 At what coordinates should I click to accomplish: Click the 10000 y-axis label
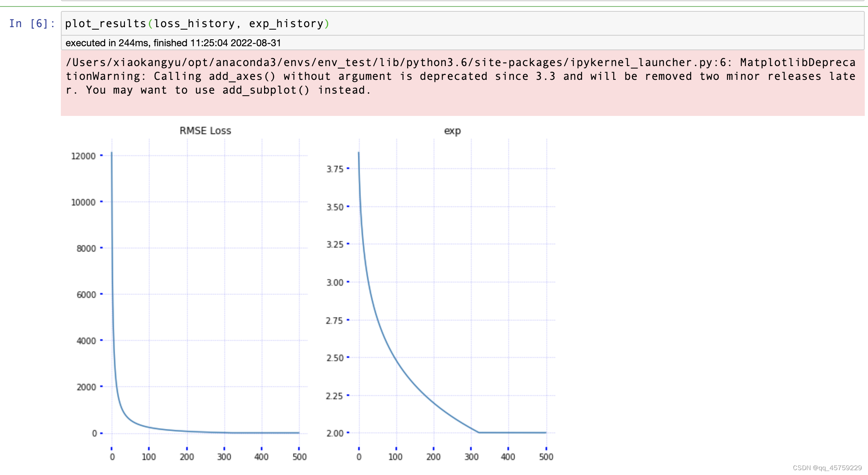coord(83,202)
